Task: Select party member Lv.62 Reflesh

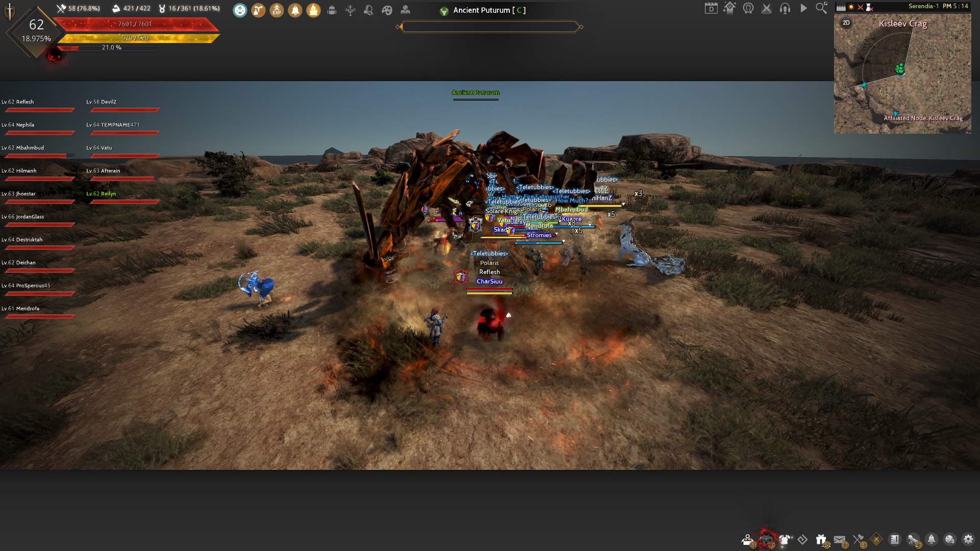Action: pyautogui.click(x=38, y=105)
